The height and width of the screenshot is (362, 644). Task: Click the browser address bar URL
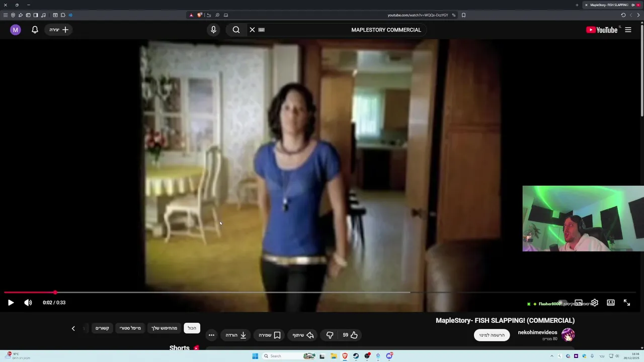418,15
